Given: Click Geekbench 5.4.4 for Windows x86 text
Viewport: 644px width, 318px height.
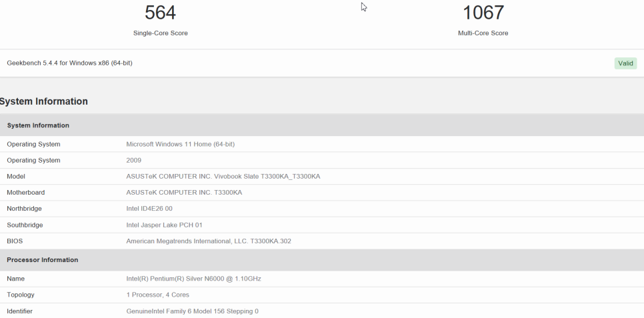Looking at the screenshot, I should click(69, 63).
